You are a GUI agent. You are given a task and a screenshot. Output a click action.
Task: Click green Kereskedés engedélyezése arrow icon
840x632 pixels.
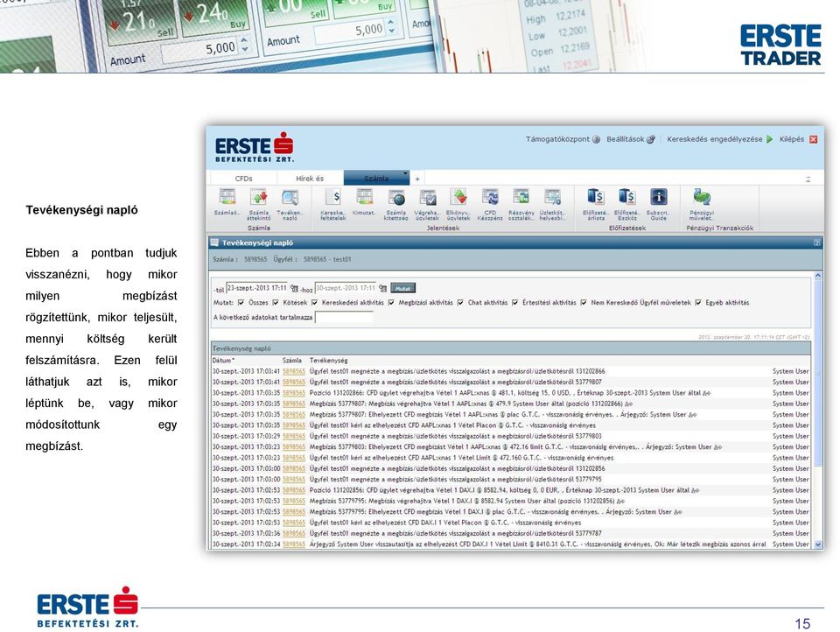[769, 139]
